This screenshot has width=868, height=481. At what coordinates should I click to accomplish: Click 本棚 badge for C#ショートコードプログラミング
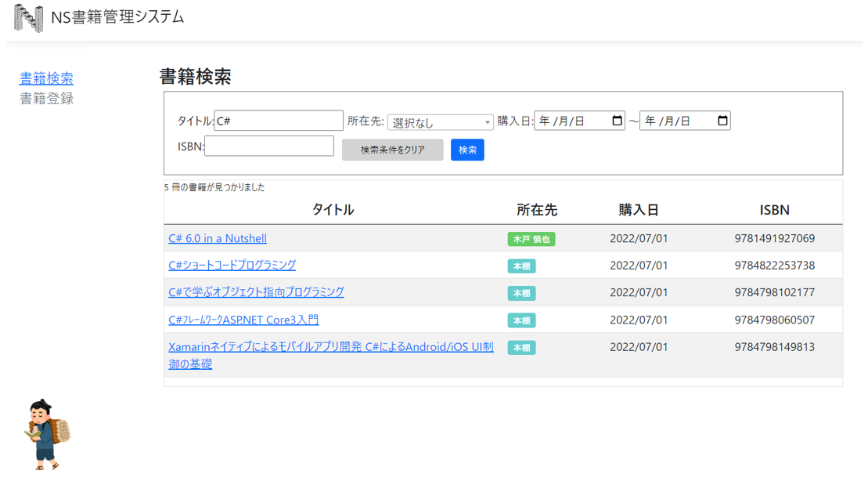(x=521, y=266)
